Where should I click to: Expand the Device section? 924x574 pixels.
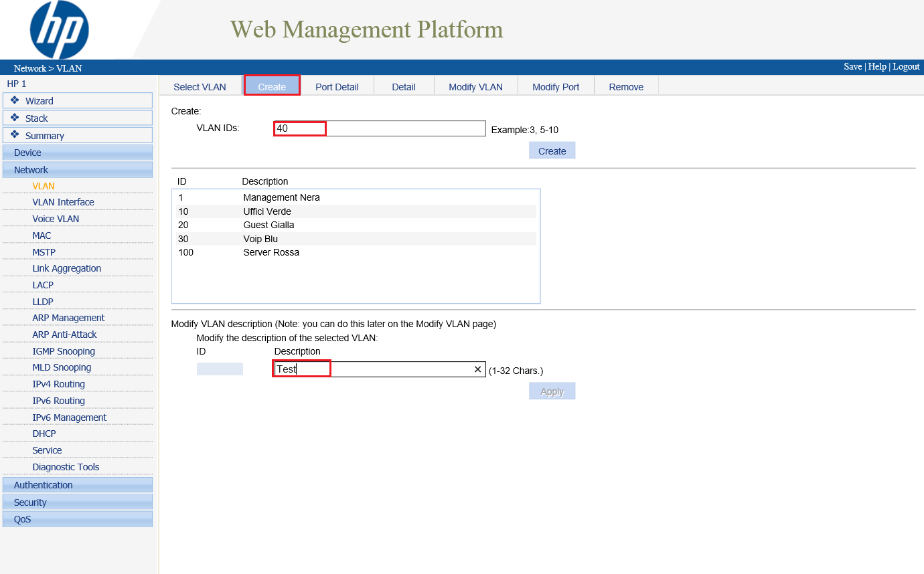coord(78,153)
